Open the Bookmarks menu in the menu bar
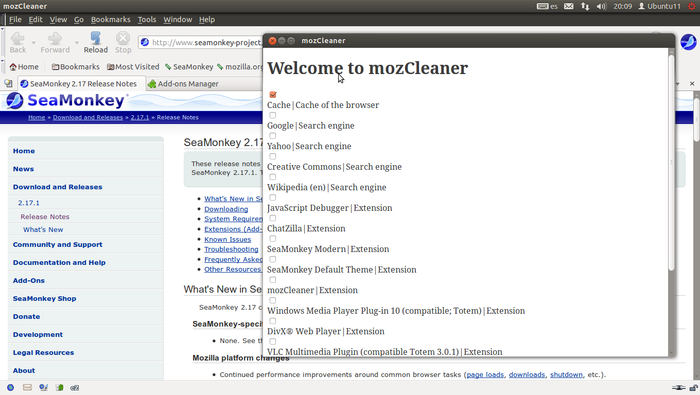 point(110,20)
